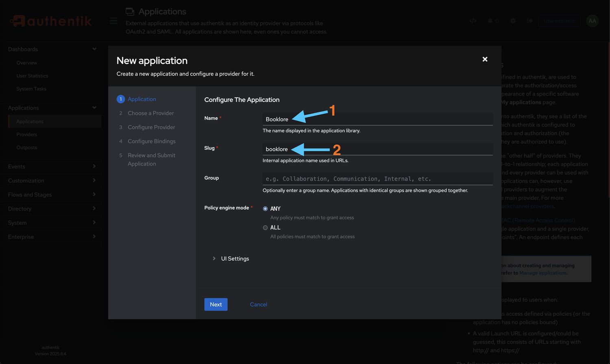Select the ALL policy engine mode
The image size is (610, 364).
point(265,227)
